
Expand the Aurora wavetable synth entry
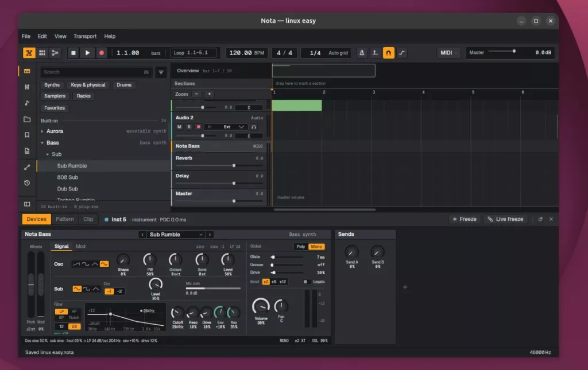[42, 131]
